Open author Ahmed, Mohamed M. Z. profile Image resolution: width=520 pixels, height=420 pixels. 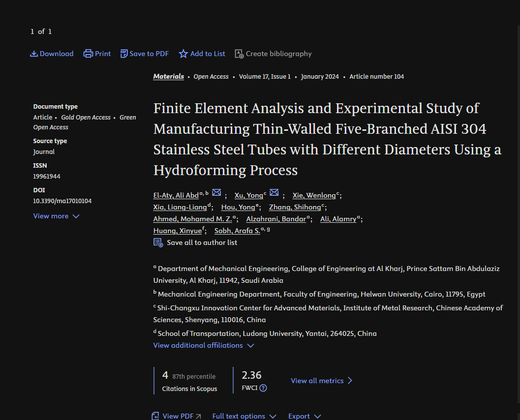(x=193, y=219)
